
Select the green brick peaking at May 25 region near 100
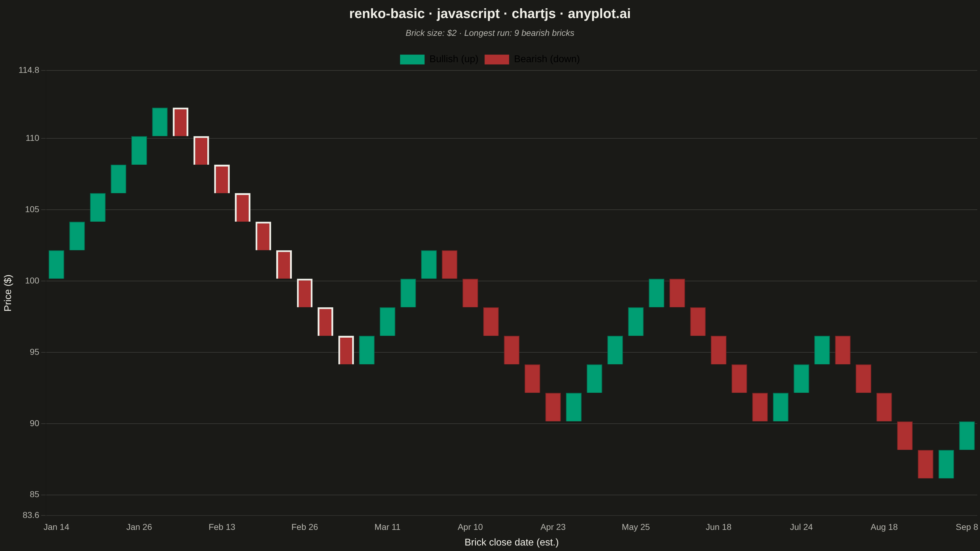[656, 293]
